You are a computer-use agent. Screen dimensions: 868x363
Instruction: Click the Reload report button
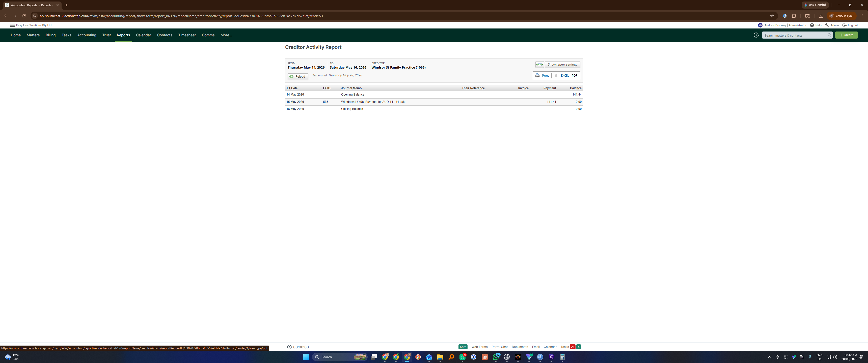[x=298, y=77]
